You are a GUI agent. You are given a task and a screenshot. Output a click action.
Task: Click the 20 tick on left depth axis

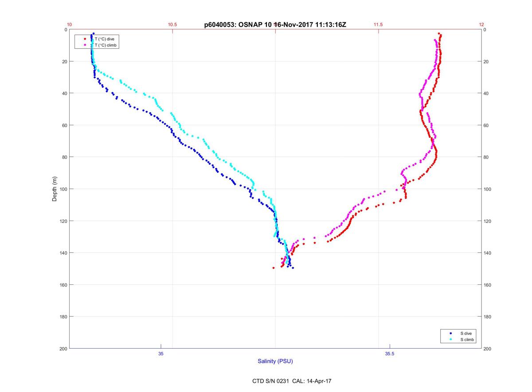[65, 62]
